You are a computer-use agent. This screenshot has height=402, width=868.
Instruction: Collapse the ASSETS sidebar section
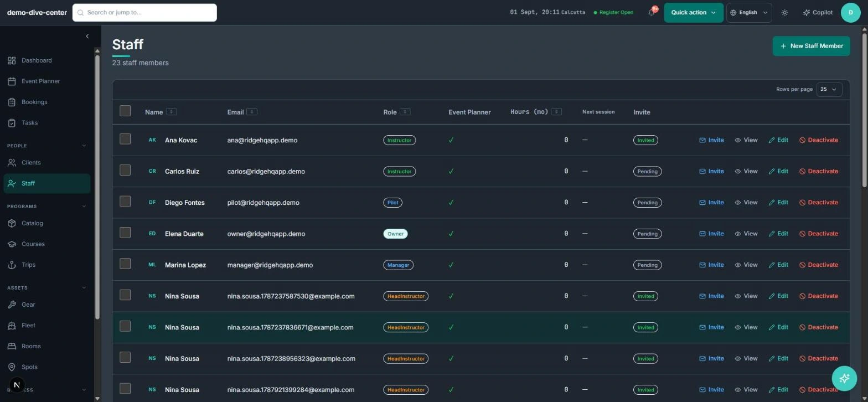coord(84,288)
